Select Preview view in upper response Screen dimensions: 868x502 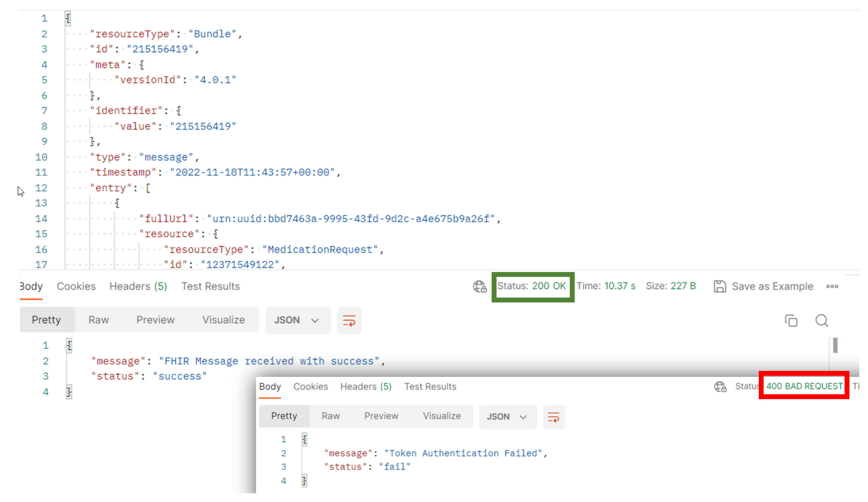point(155,320)
